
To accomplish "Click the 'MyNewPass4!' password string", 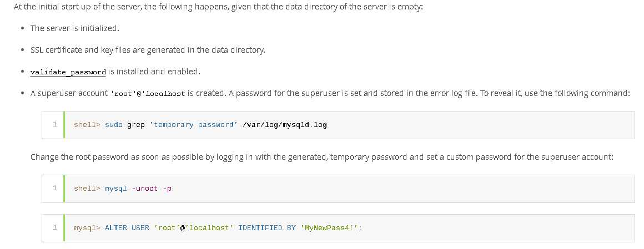I will pyautogui.click(x=331, y=228).
